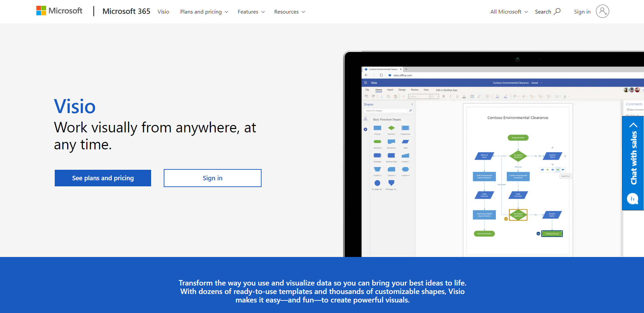Select the File tab in laptop image
This screenshot has width=644, height=313.
click(x=367, y=90)
